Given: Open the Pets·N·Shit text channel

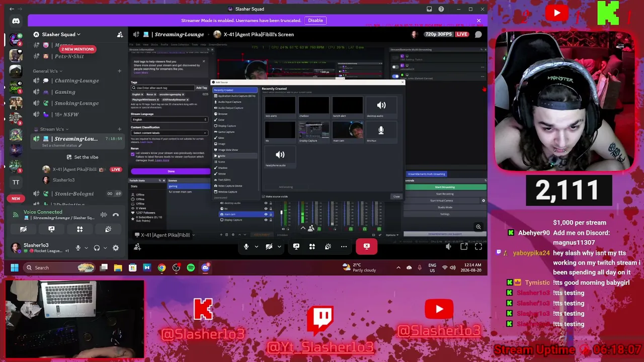Looking at the screenshot, I should (76, 56).
